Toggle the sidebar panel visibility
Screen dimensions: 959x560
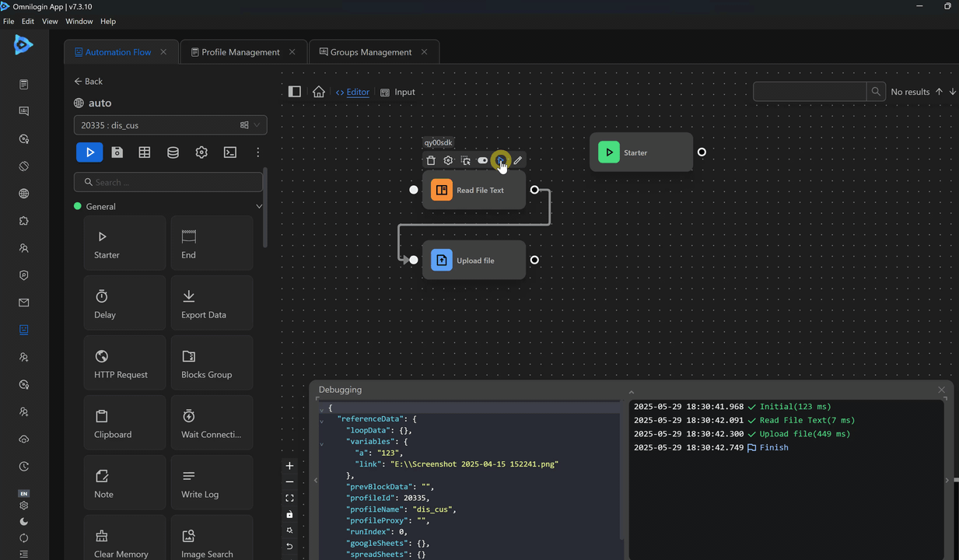(294, 92)
